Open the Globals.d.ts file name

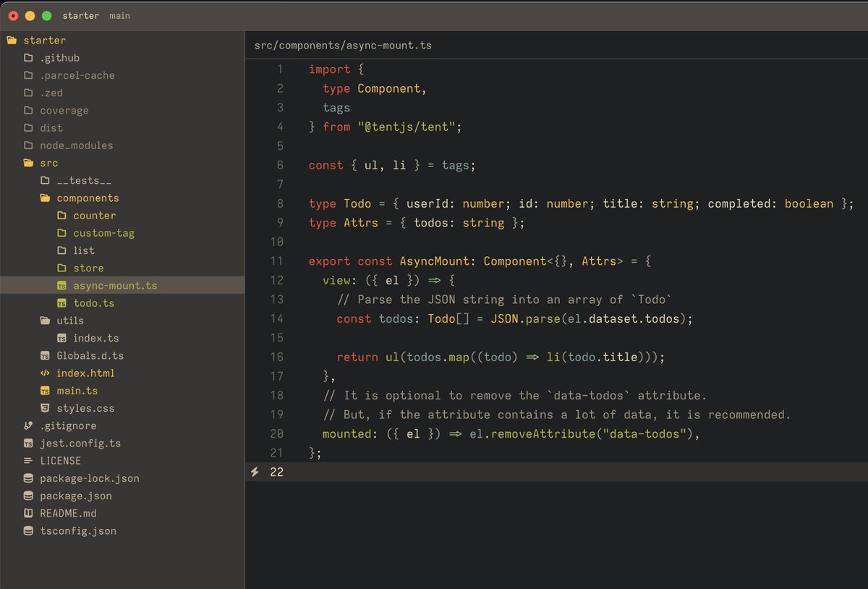(x=90, y=355)
